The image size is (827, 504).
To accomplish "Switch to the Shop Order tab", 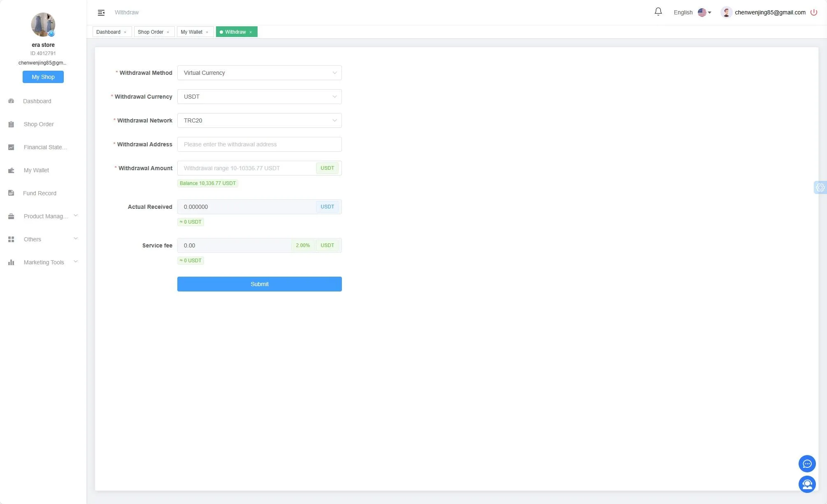I will (x=151, y=32).
